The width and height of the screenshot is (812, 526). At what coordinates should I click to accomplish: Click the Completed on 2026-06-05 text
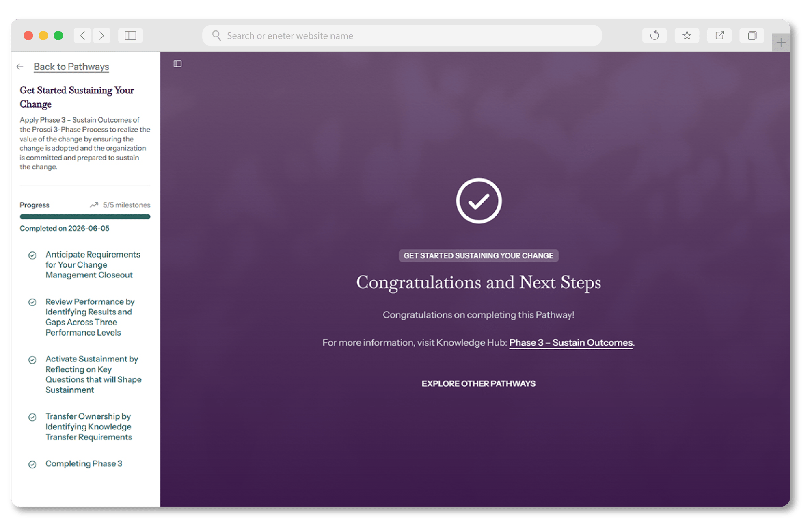tap(65, 229)
